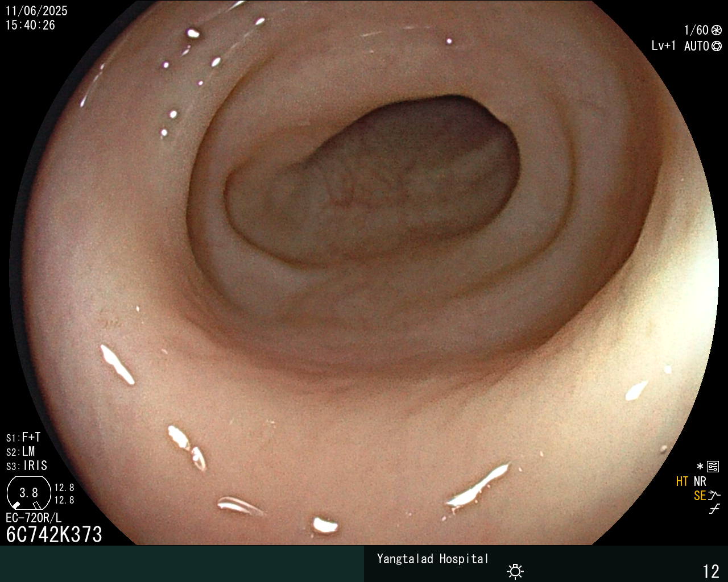
Task: Click the scope model EC-720R/L
Action: point(34,518)
